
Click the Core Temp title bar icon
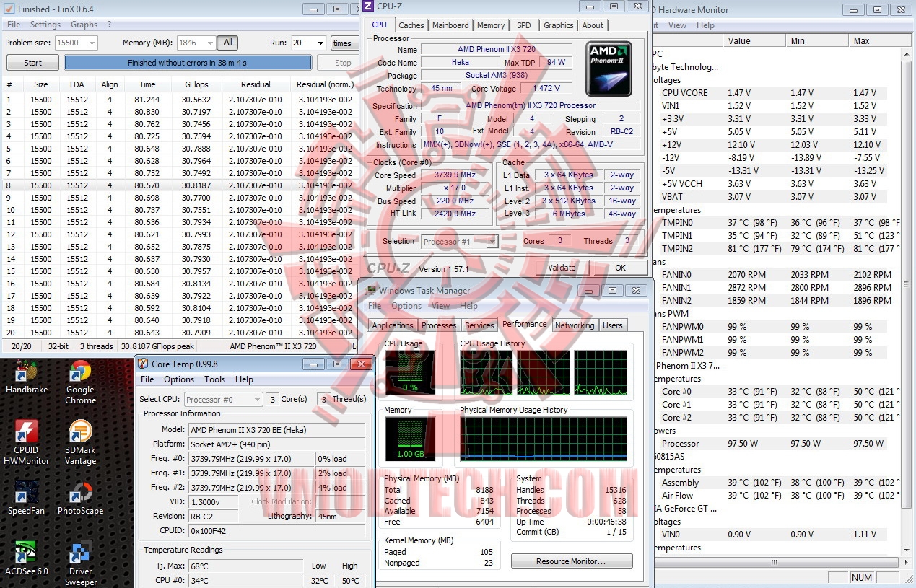143,364
